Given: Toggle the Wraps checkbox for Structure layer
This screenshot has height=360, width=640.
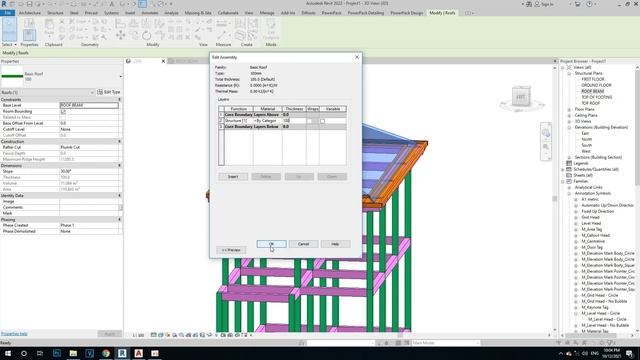Looking at the screenshot, I should coord(310,121).
